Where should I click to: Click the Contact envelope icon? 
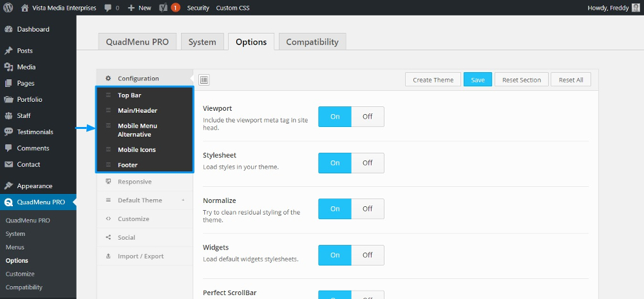[x=8, y=164]
